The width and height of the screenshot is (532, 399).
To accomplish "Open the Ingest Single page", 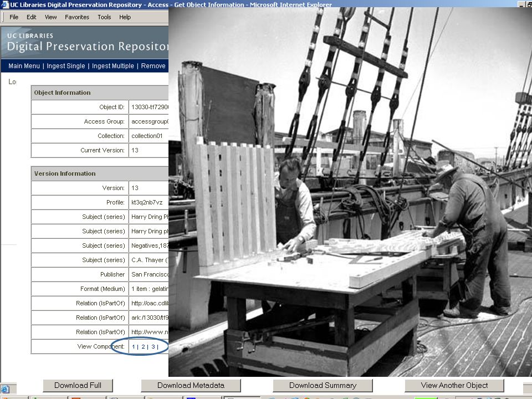I will [x=66, y=66].
